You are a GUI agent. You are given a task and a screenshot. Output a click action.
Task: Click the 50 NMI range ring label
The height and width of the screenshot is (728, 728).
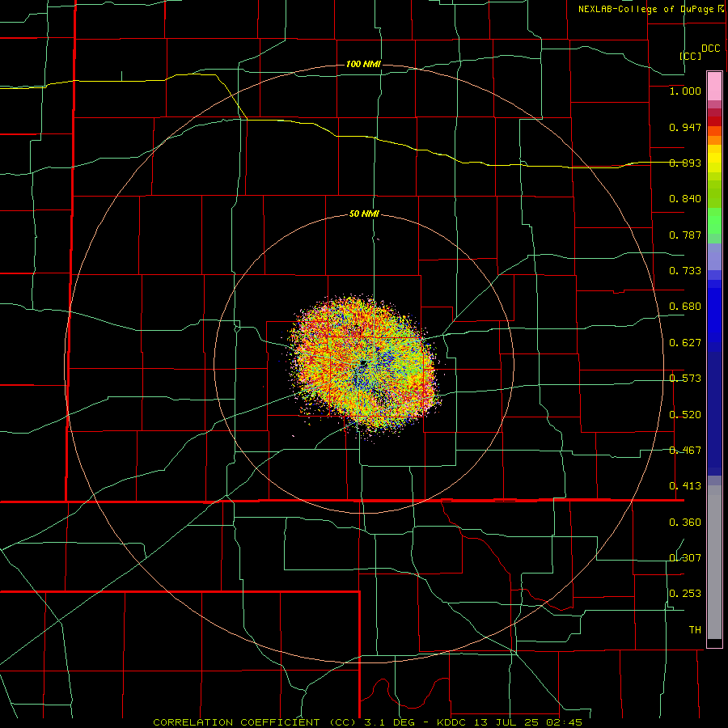[x=364, y=214]
